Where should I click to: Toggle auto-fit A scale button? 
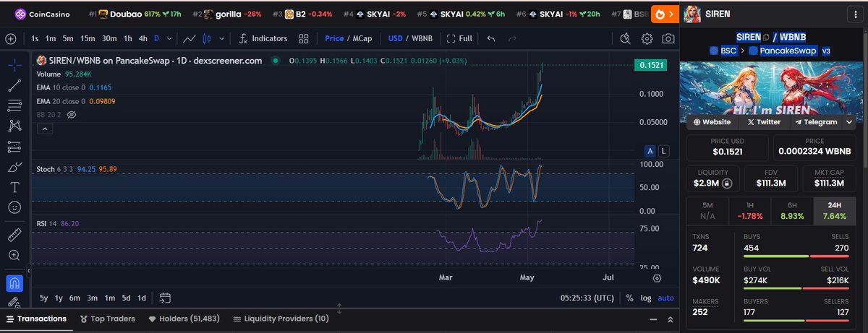pyautogui.click(x=650, y=151)
